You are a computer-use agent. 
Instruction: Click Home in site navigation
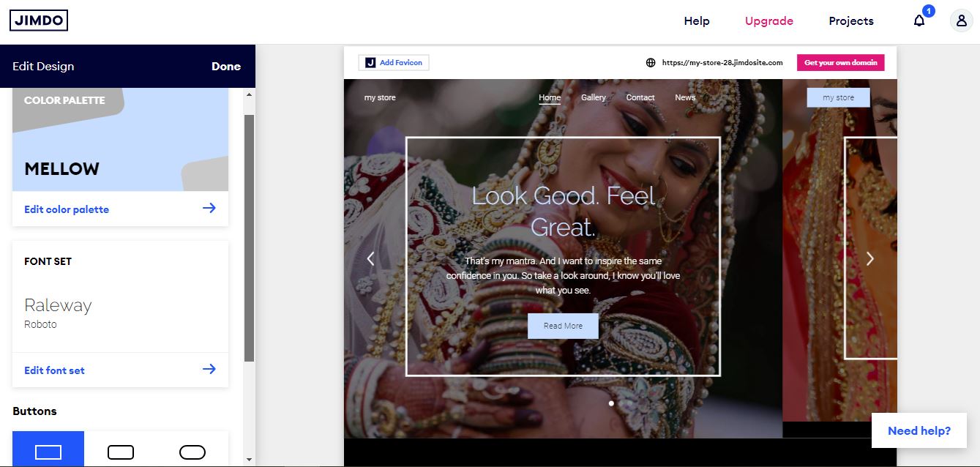(x=550, y=97)
